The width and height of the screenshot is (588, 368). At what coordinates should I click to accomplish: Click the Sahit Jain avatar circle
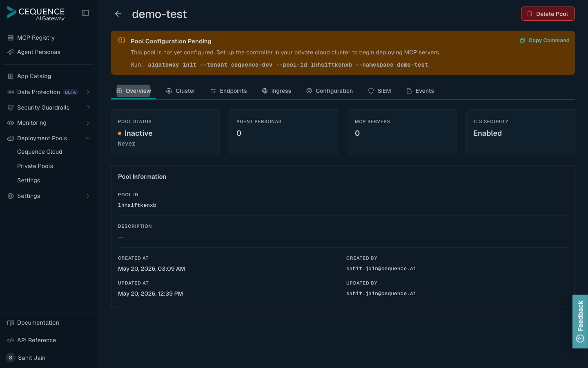click(11, 358)
